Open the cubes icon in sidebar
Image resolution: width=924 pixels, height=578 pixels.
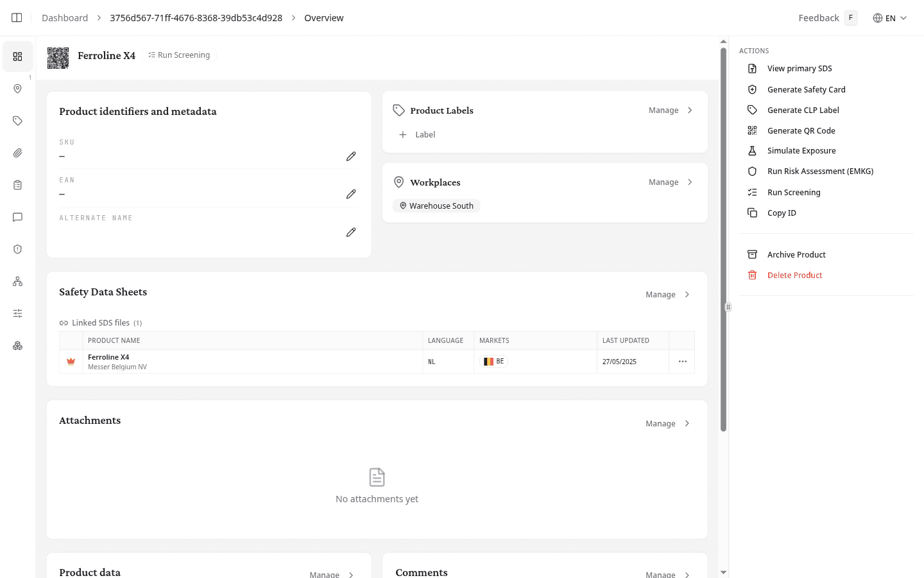(x=17, y=346)
